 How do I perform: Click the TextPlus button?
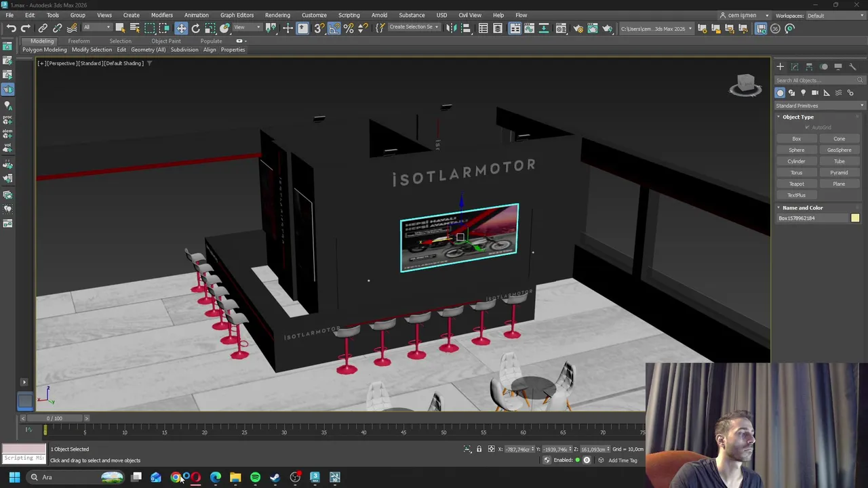[x=797, y=195]
